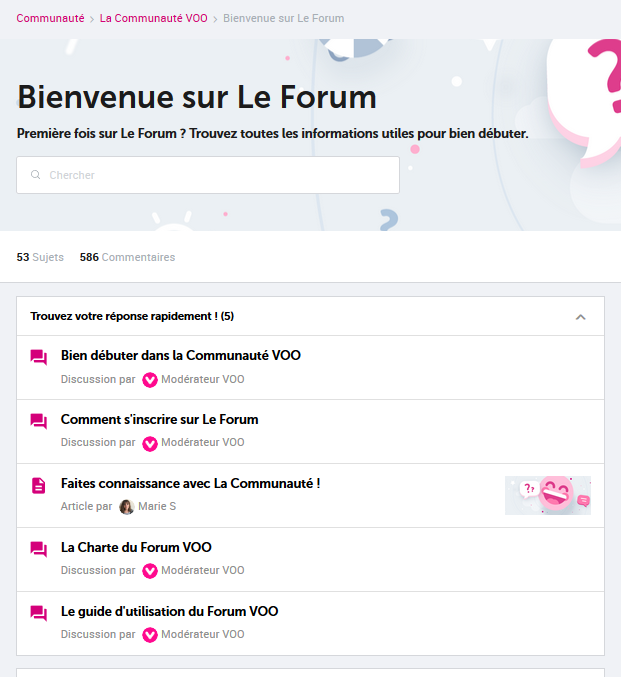Open Faites connaissance avec La Communauté article

point(190,483)
